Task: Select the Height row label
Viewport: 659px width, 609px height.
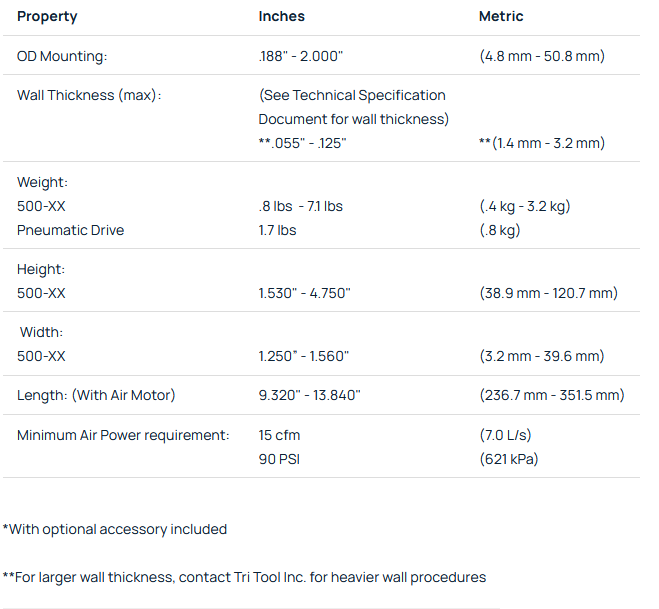Action: (41, 269)
